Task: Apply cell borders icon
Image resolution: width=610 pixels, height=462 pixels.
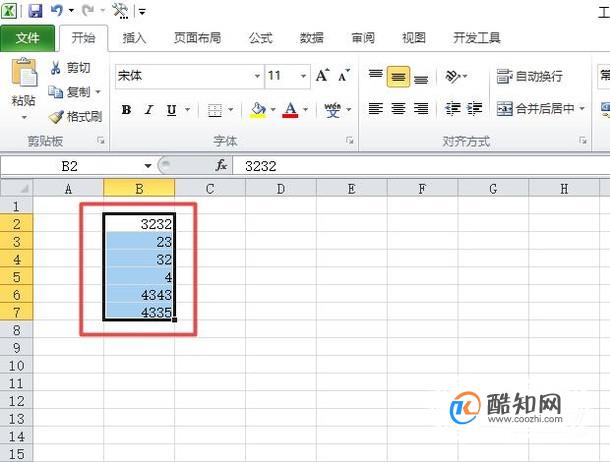Action: [x=215, y=110]
